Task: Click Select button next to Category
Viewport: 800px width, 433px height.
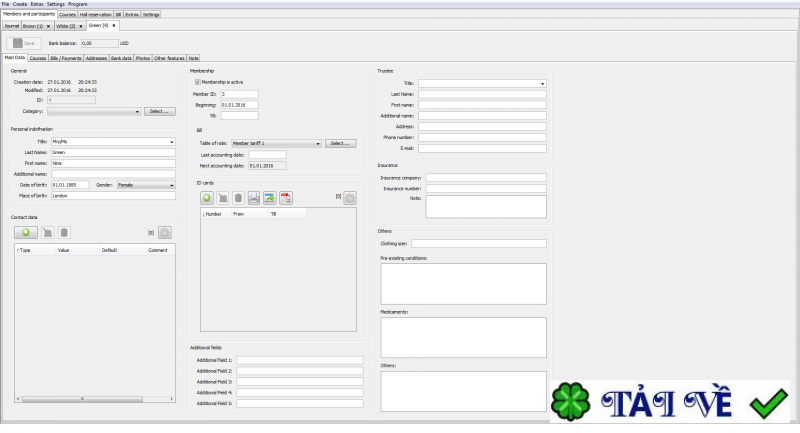Action: 159,111
